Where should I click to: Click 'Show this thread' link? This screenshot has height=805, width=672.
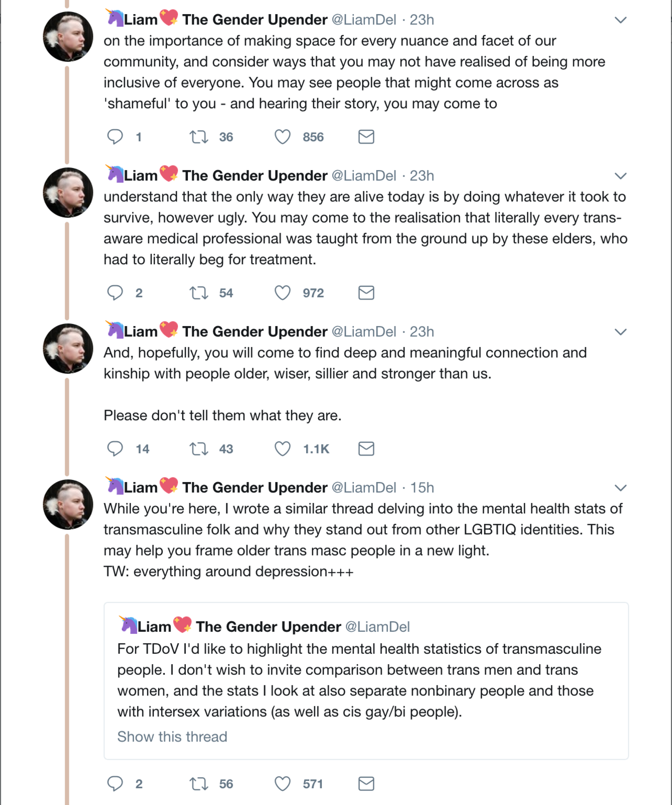pos(172,737)
